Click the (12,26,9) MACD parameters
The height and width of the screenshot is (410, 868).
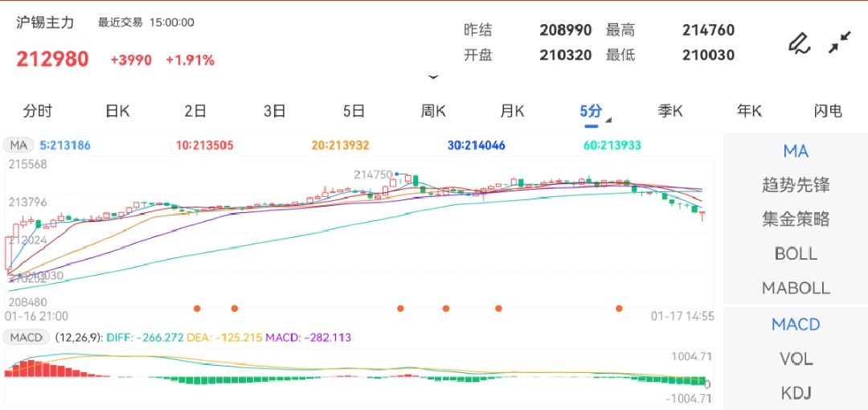(x=78, y=338)
